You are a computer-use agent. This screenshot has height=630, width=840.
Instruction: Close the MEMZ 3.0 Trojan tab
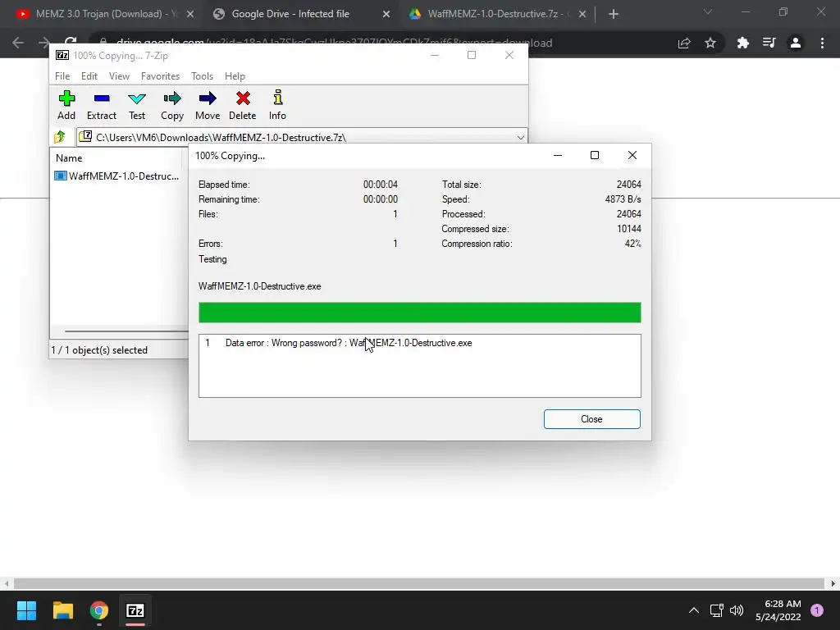pos(189,14)
